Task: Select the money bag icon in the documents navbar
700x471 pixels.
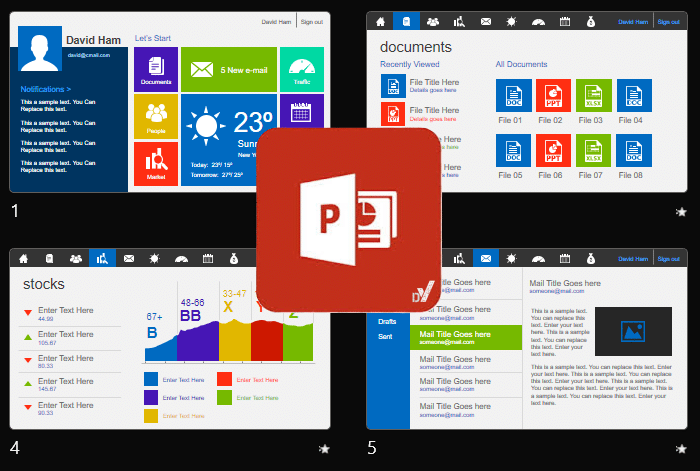Action: (590, 21)
